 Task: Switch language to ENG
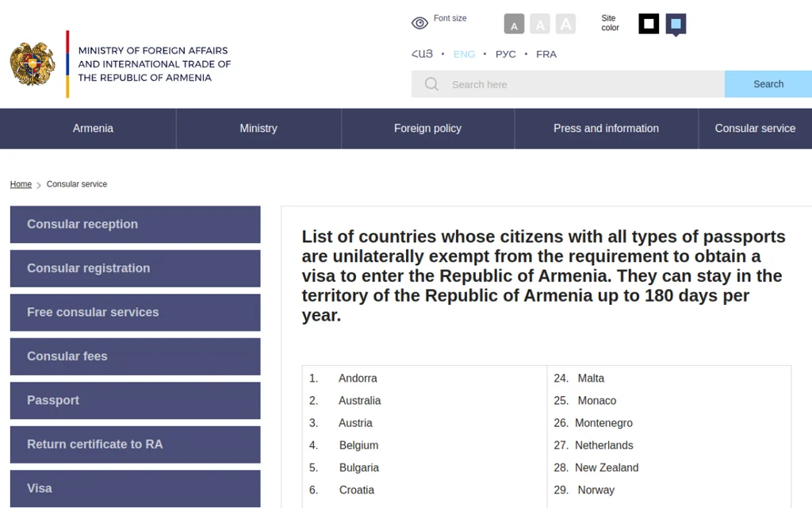[x=464, y=54]
